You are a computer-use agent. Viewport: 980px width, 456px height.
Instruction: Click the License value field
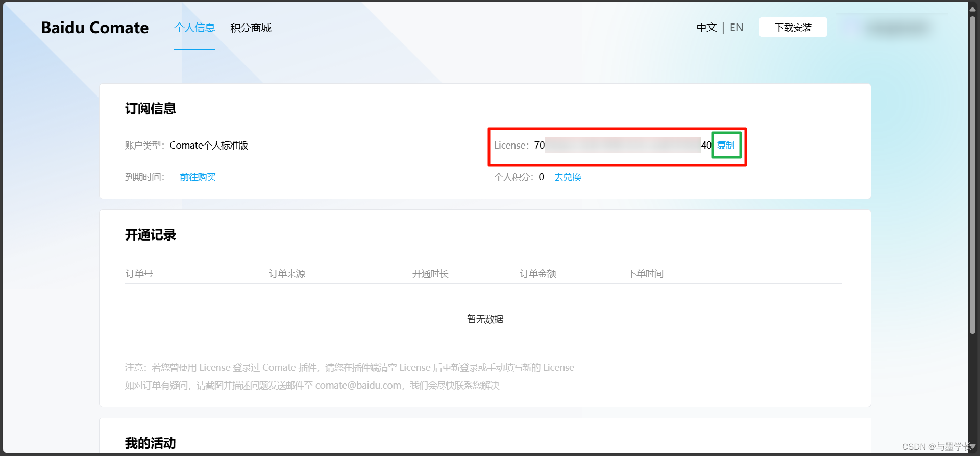[x=623, y=145]
